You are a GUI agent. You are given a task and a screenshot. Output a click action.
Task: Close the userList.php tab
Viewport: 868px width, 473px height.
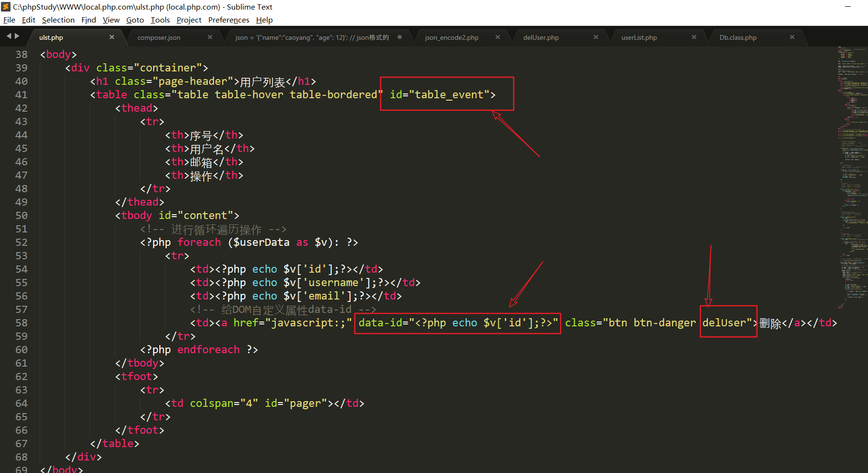tap(694, 37)
